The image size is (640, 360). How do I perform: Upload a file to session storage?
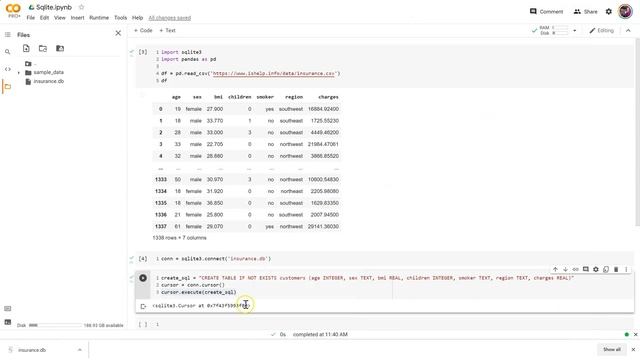coord(26,49)
